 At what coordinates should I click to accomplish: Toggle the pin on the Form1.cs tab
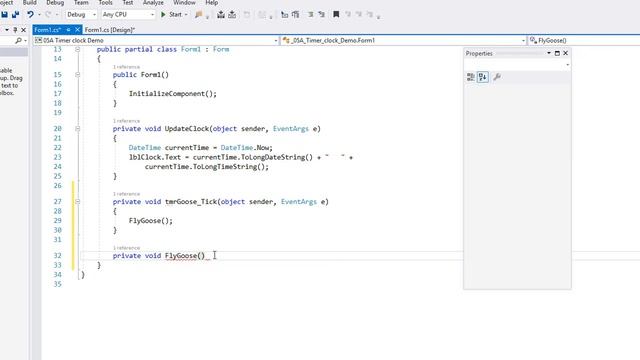(68, 30)
